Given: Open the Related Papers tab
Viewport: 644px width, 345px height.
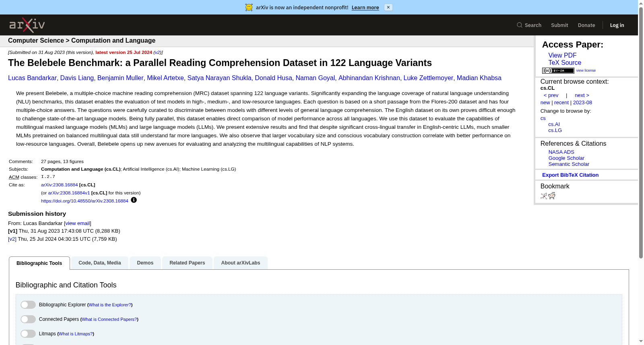Looking at the screenshot, I should click(x=187, y=263).
